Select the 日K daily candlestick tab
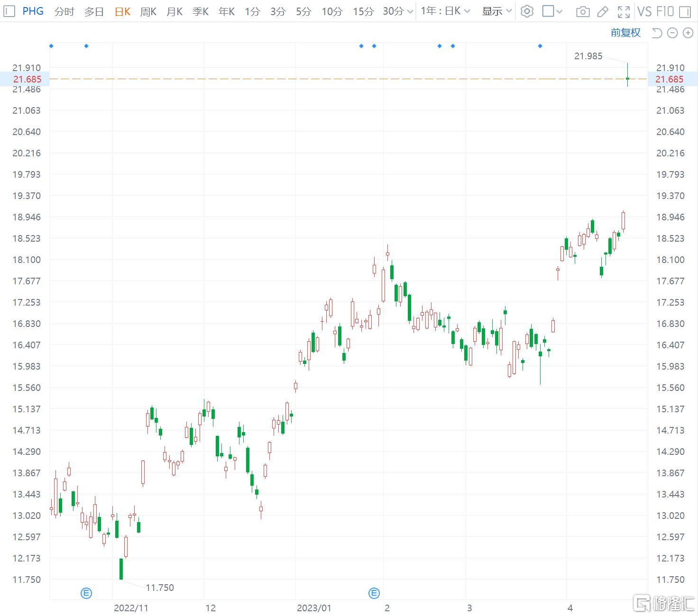The width and height of the screenshot is (698, 616). (122, 11)
